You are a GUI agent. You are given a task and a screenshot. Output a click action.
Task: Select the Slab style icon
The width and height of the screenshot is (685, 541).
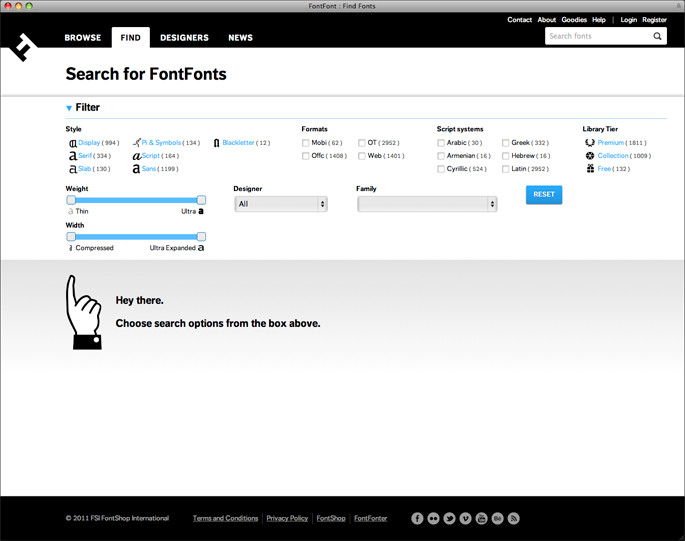[73, 169]
